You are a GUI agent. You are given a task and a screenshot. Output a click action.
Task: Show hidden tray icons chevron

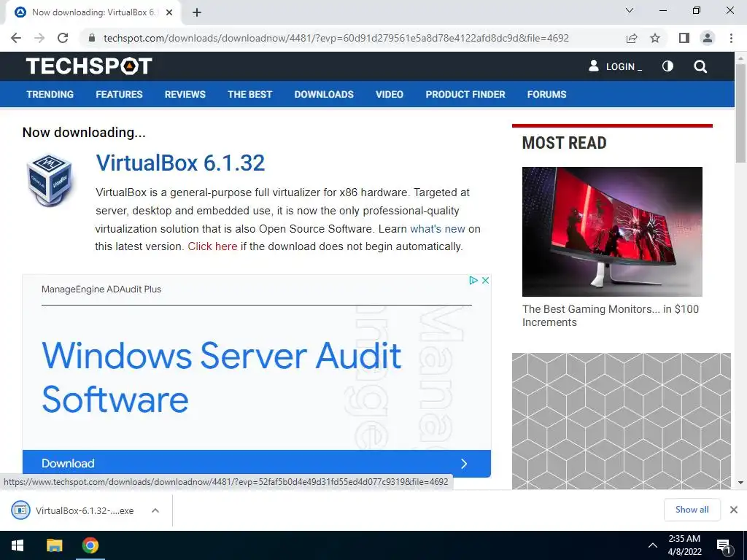click(653, 545)
